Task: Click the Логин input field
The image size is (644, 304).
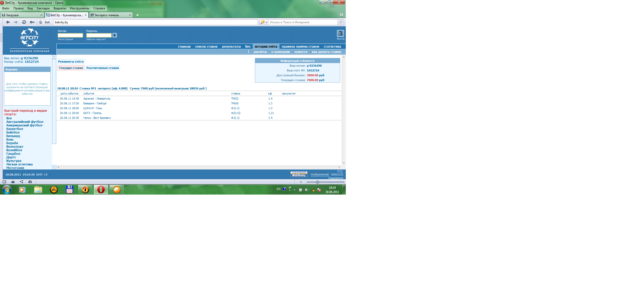Action: (x=70, y=35)
